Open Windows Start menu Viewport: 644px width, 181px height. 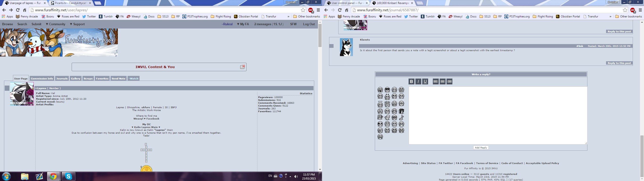(x=6, y=177)
